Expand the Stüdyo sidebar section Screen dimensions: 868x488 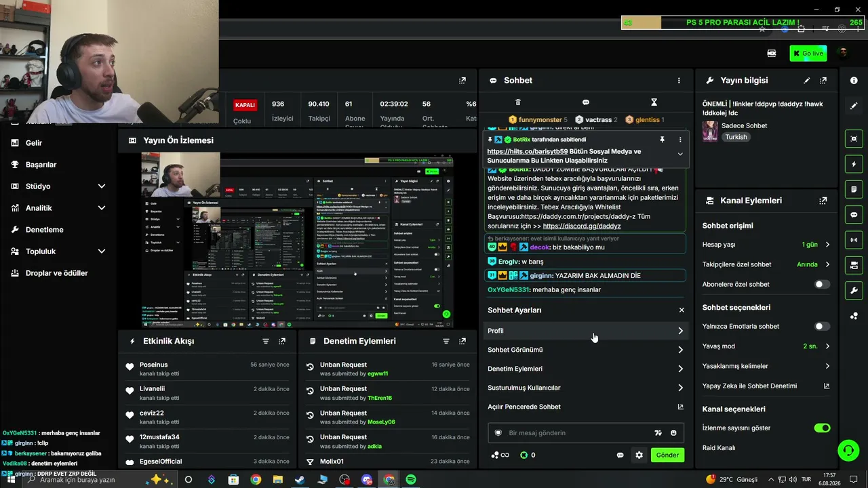click(x=101, y=186)
